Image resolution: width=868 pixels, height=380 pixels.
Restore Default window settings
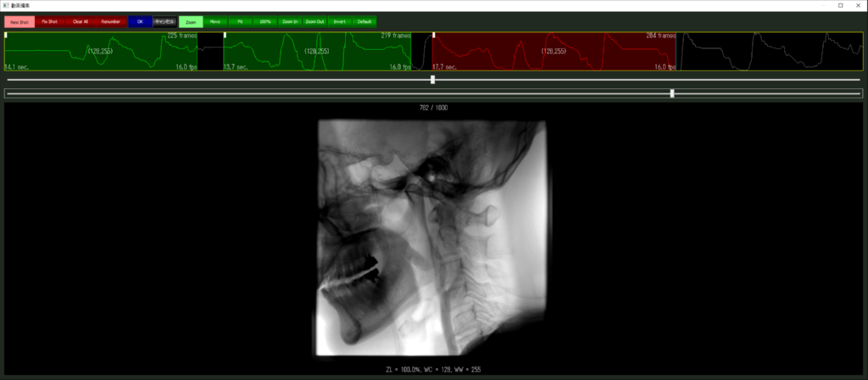pyautogui.click(x=364, y=21)
